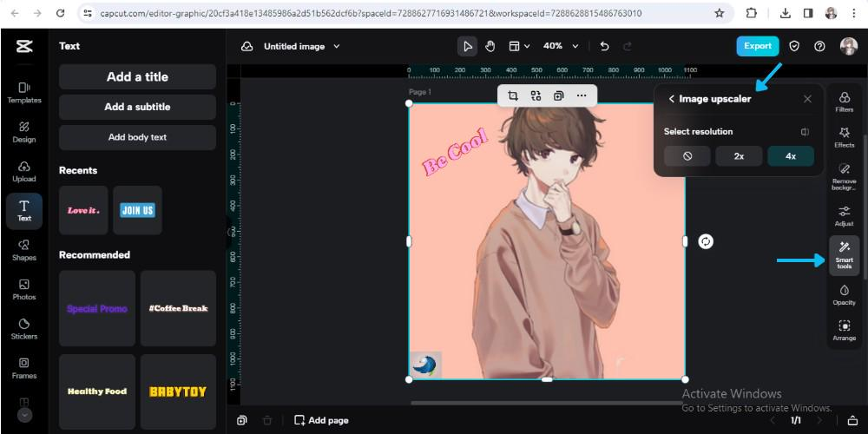Reload the browser page
Screen dimensions: 868x434
click(x=61, y=13)
